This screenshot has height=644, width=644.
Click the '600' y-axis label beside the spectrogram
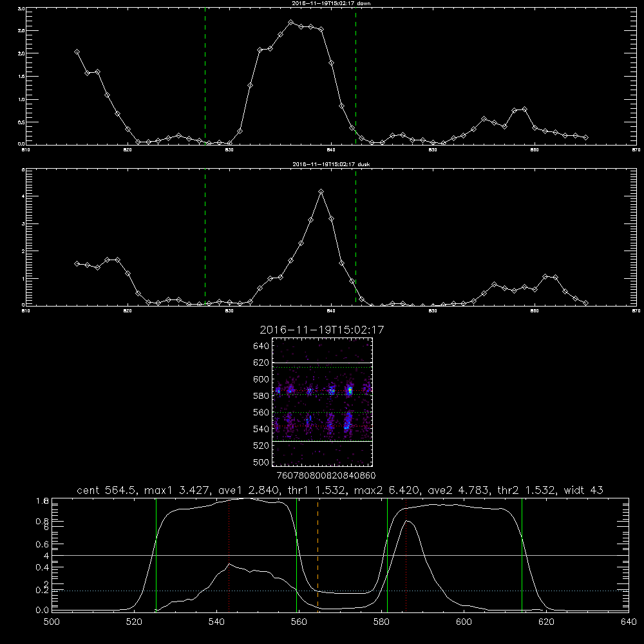(x=261, y=379)
